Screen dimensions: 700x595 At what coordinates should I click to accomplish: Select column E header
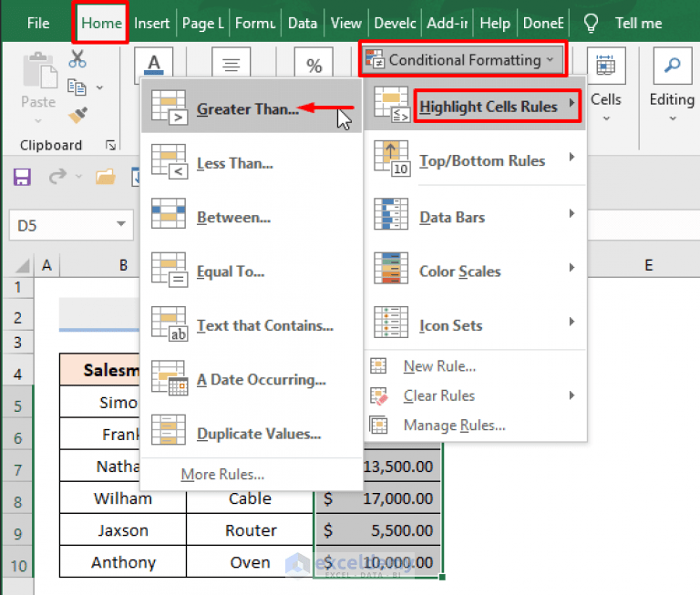[x=648, y=265]
